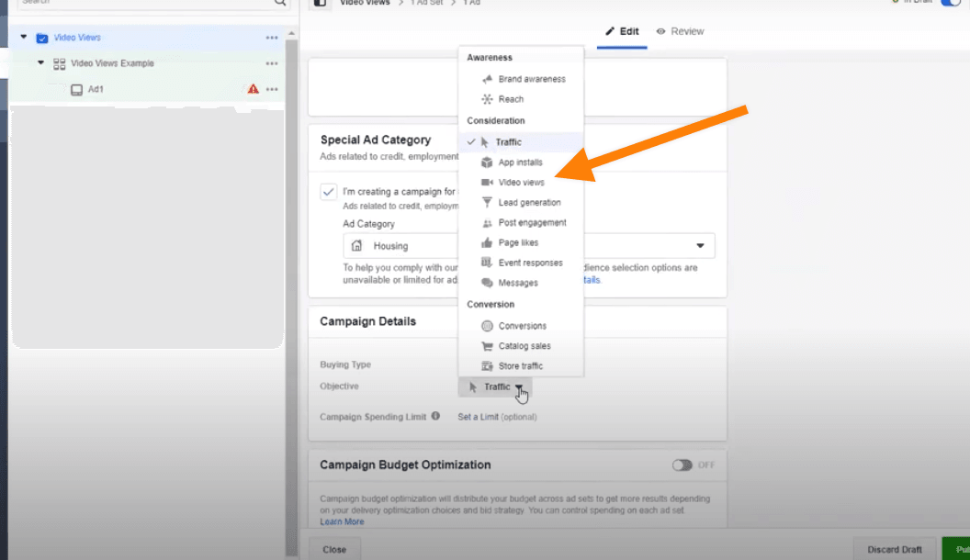Click the Housing house icon
Viewport: 970px width, 560px height.
(357, 245)
